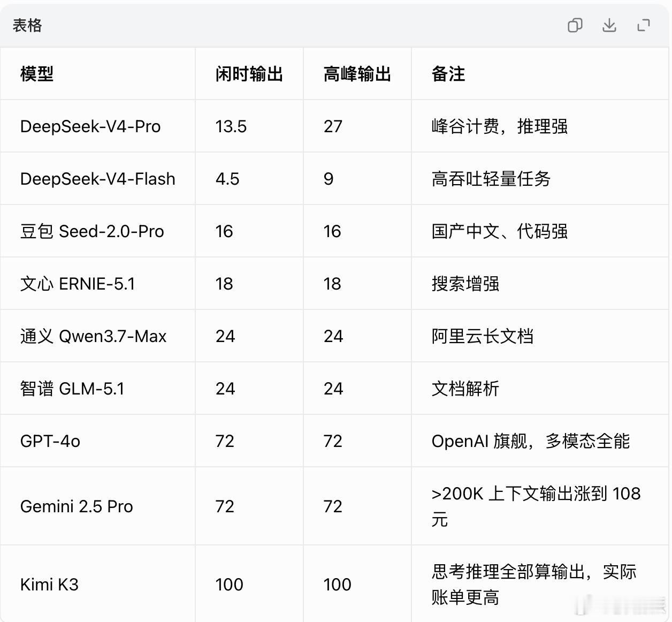672x622 pixels.
Task: Click GPT-4o row's peak value 72
Action: tap(333, 441)
